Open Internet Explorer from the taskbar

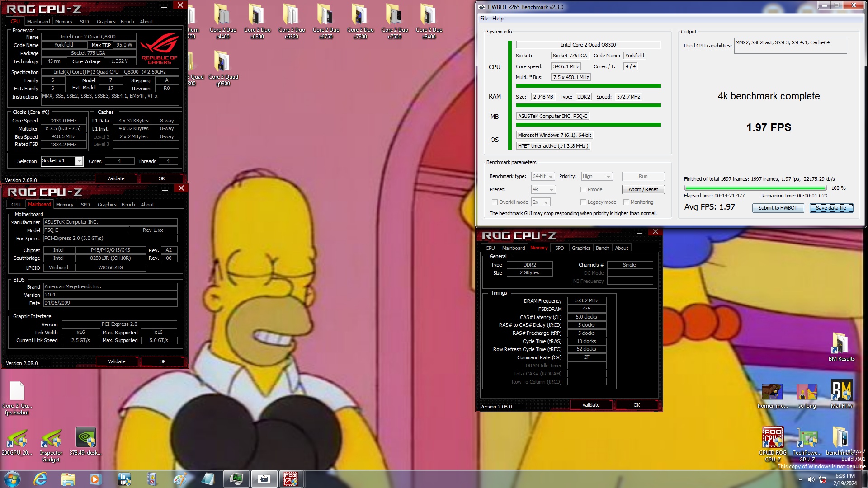pos(40,479)
